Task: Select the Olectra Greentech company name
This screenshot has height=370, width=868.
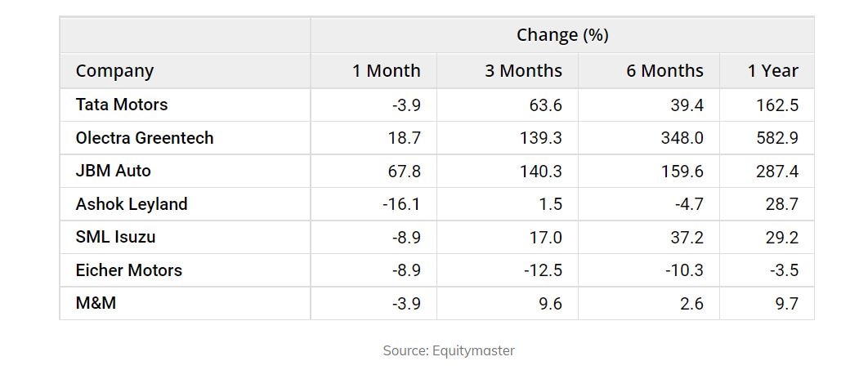Action: tap(145, 138)
